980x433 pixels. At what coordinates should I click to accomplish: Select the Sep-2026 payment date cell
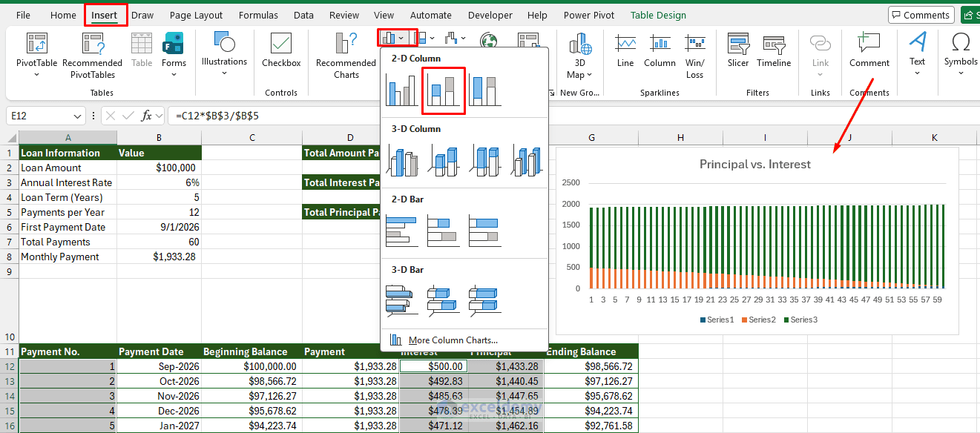coord(159,366)
